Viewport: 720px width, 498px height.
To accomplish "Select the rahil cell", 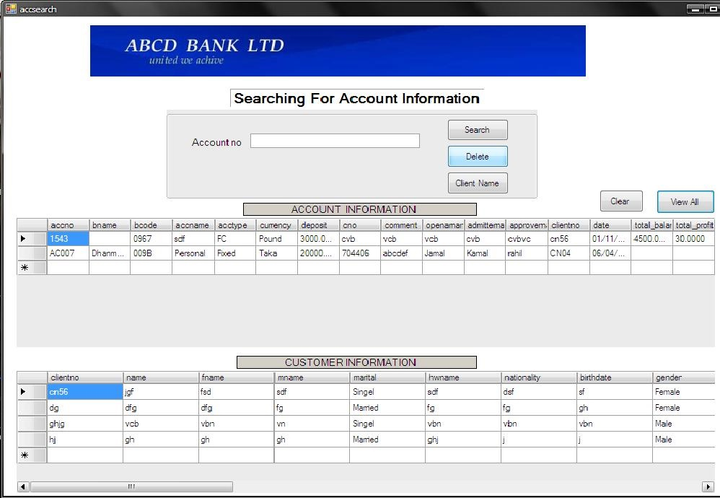I will [527, 253].
